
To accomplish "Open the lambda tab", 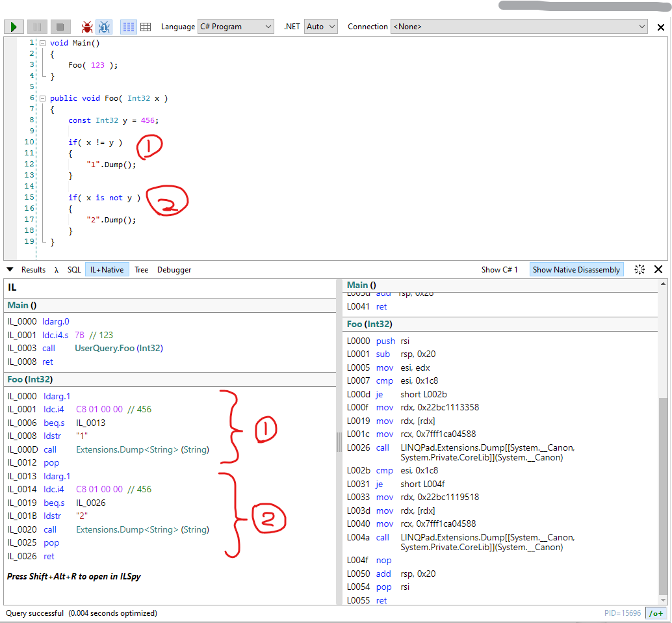I will coord(57,270).
